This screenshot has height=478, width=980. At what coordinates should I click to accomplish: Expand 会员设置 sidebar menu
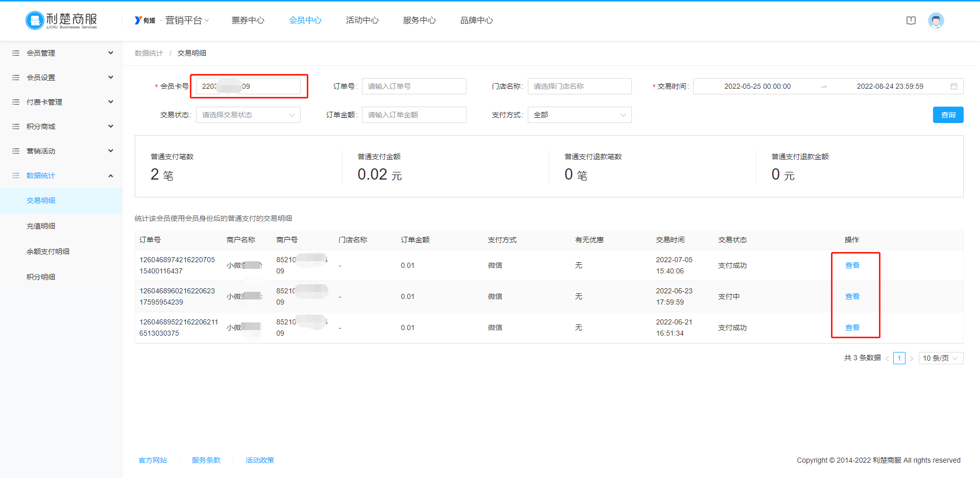(x=111, y=78)
